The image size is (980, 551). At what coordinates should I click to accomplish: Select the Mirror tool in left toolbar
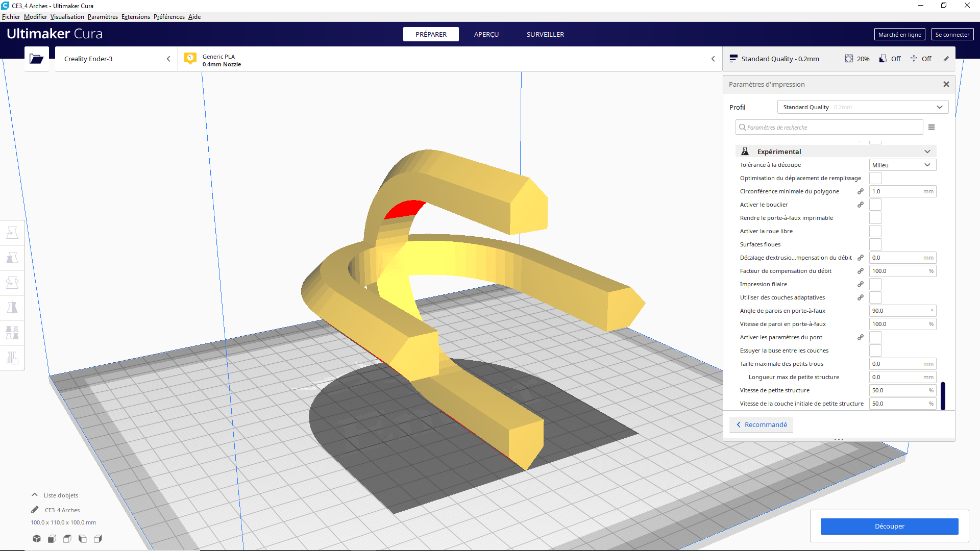12,308
